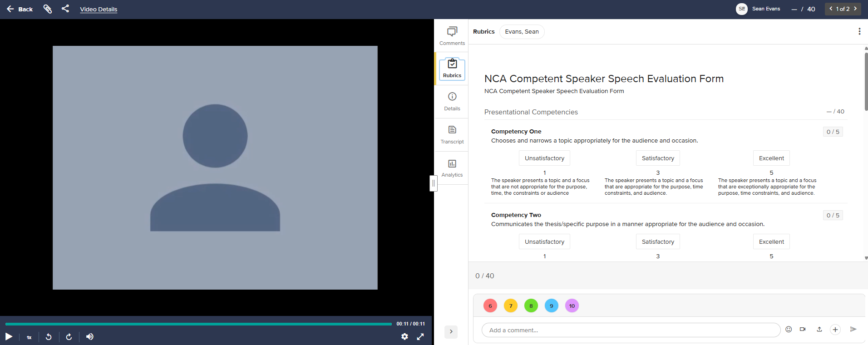Record a video comment icon

(x=803, y=329)
